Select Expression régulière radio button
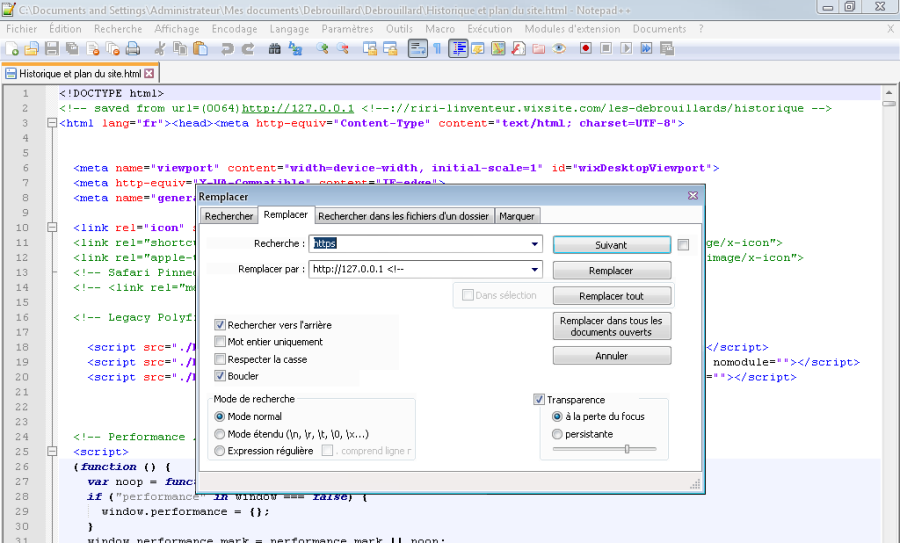 tap(219, 451)
